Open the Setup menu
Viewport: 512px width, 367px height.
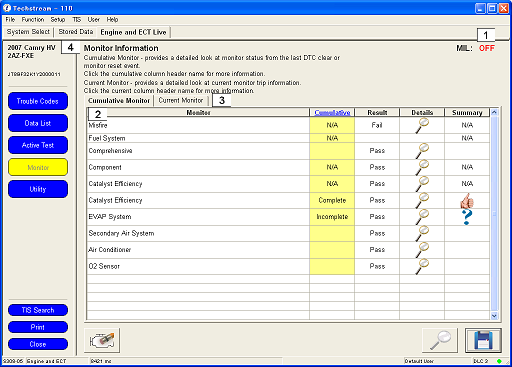click(x=58, y=20)
